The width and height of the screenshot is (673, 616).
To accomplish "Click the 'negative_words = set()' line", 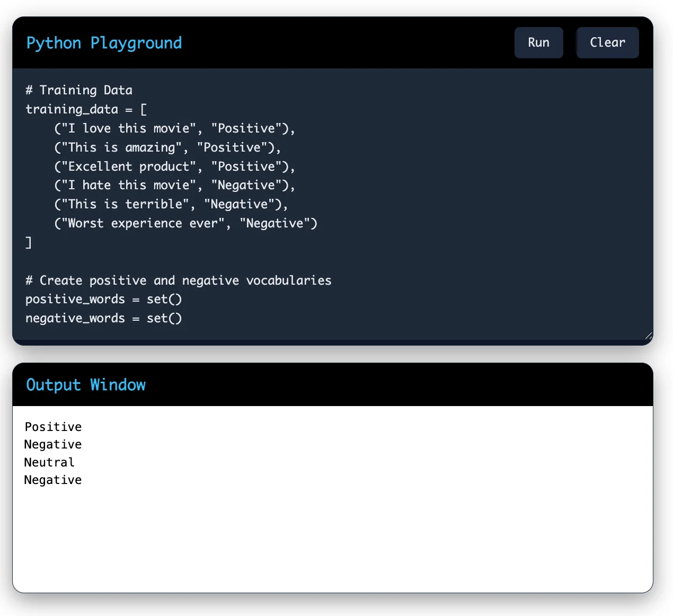I will point(104,318).
